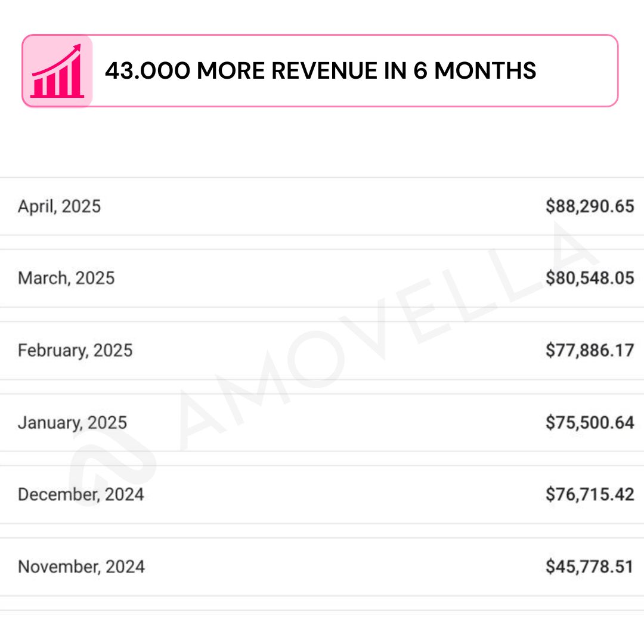Viewport: 644px width, 644px height.
Task: Select the March, 2025 row label
Action: coord(66,278)
